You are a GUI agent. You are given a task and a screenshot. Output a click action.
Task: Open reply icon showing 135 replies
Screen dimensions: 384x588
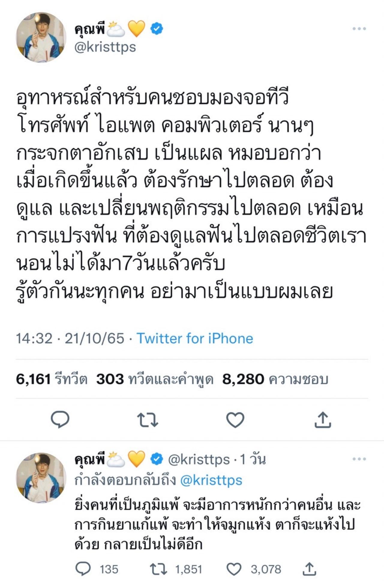pyautogui.click(x=83, y=569)
